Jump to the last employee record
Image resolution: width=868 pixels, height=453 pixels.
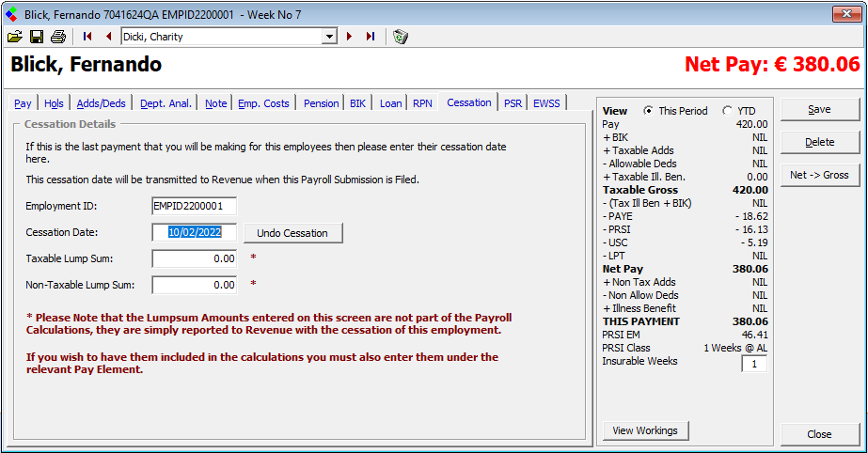(371, 37)
